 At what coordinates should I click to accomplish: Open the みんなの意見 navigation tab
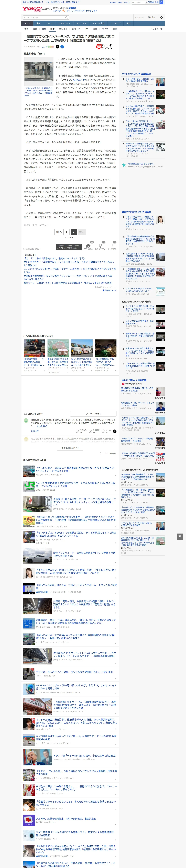pos(98,24)
